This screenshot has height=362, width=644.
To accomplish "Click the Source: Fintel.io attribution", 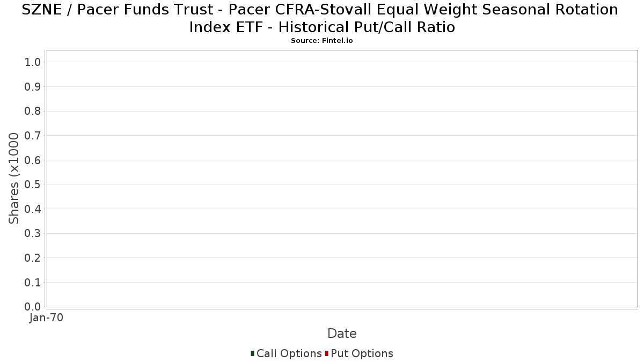I will 322,41.
